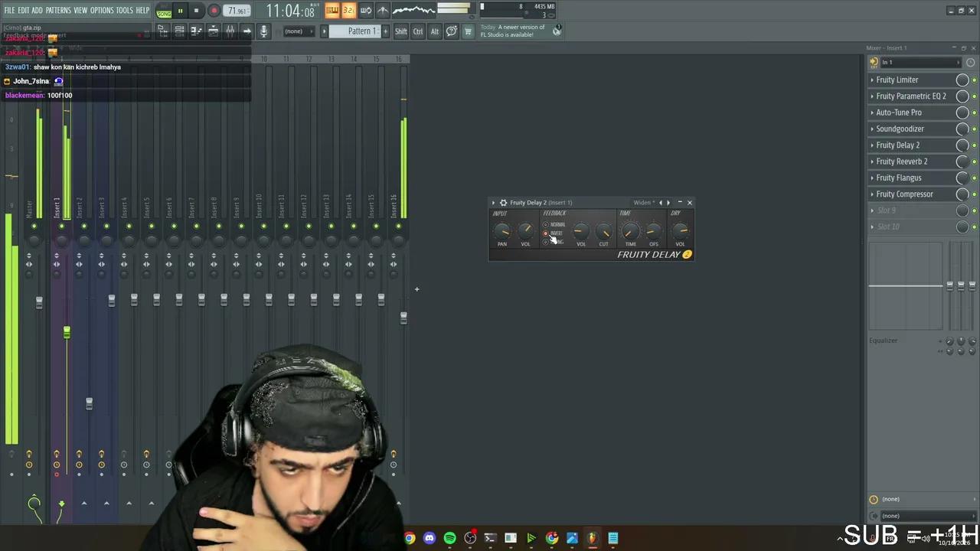Expand the Fruity Parametric EQ 2 slot arrow
This screenshot has width=980, height=551.
(872, 96)
